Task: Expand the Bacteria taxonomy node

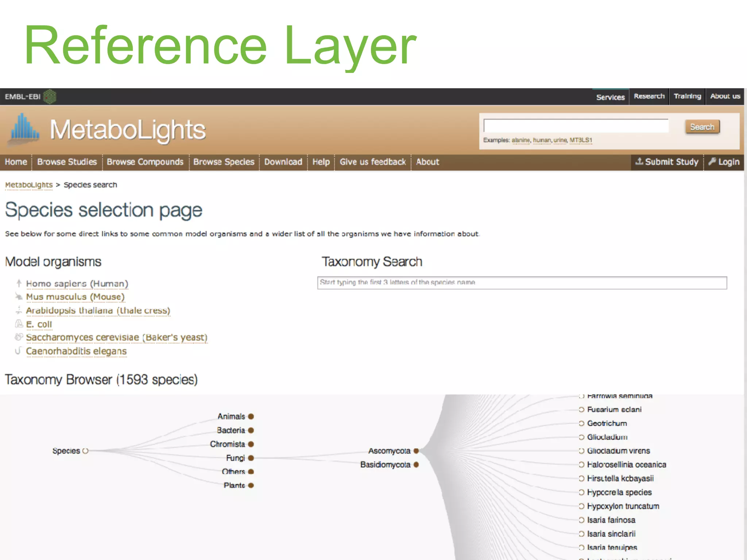Action: (251, 430)
